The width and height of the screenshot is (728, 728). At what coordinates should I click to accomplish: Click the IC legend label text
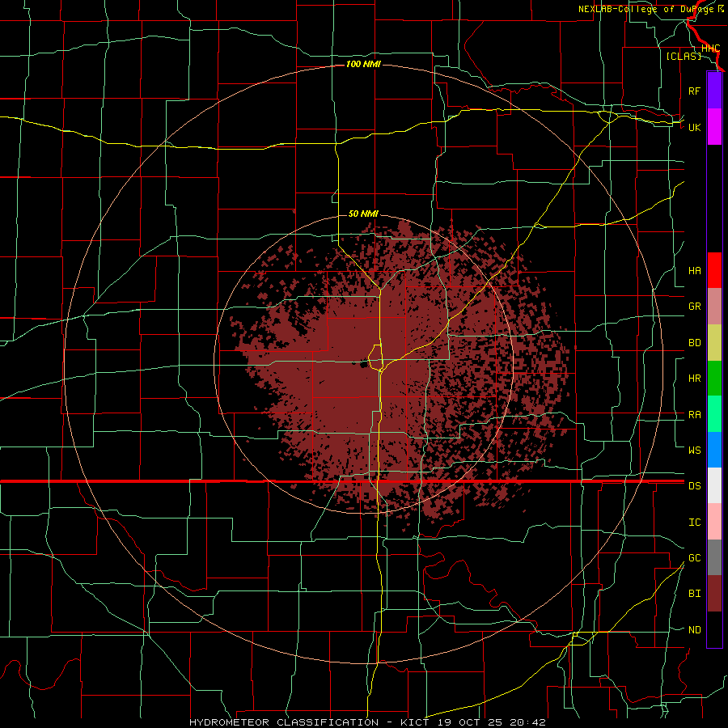(694, 523)
